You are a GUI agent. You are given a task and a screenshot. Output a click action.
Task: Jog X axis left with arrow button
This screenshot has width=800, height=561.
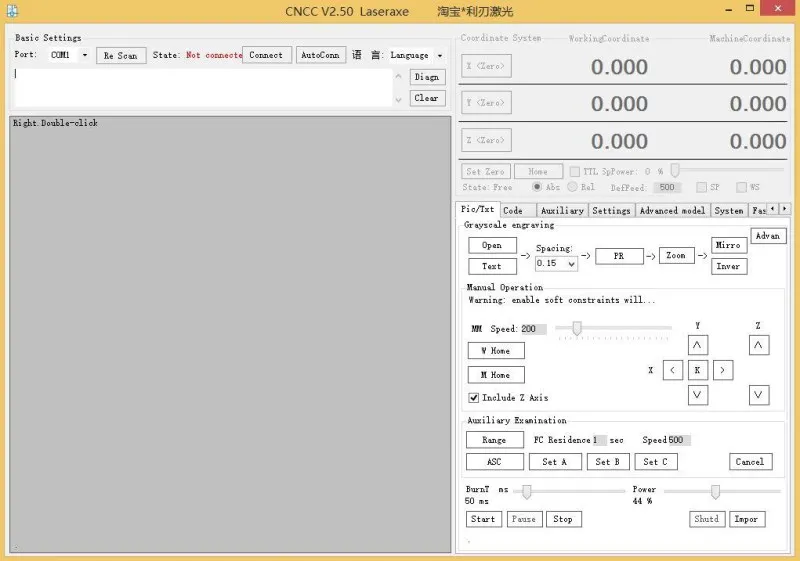coord(673,370)
